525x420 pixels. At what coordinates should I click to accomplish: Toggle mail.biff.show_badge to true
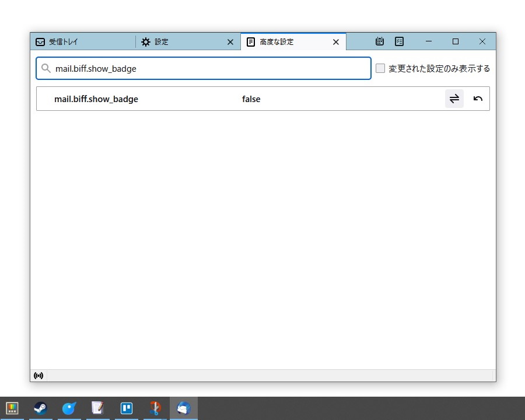coord(454,99)
